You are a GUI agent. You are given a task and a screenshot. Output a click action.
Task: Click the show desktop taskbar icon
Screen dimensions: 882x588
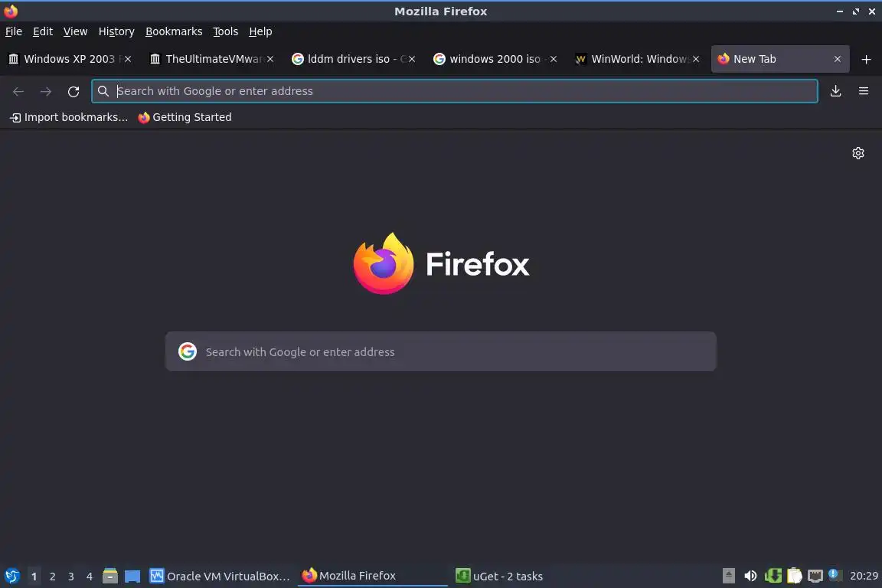[x=132, y=577]
